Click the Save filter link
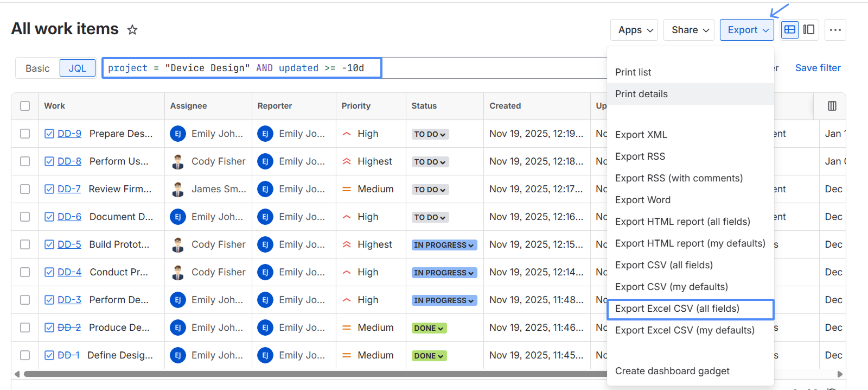The width and height of the screenshot is (868, 390). point(818,68)
